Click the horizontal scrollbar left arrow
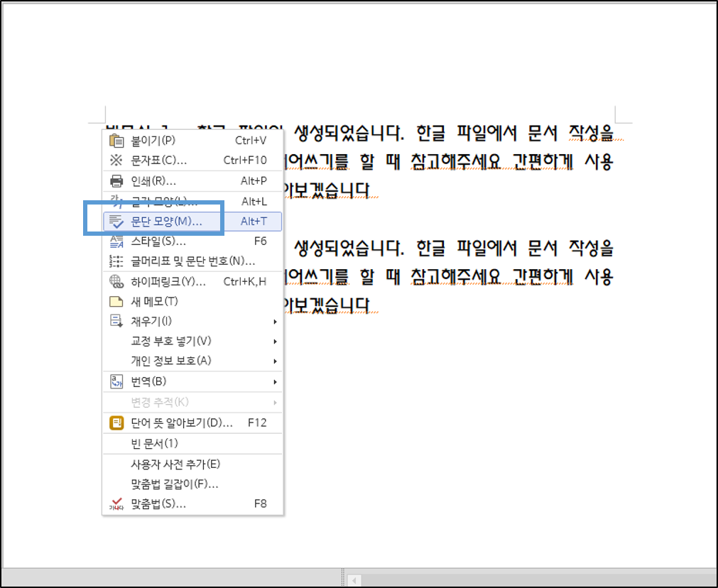 (354, 580)
